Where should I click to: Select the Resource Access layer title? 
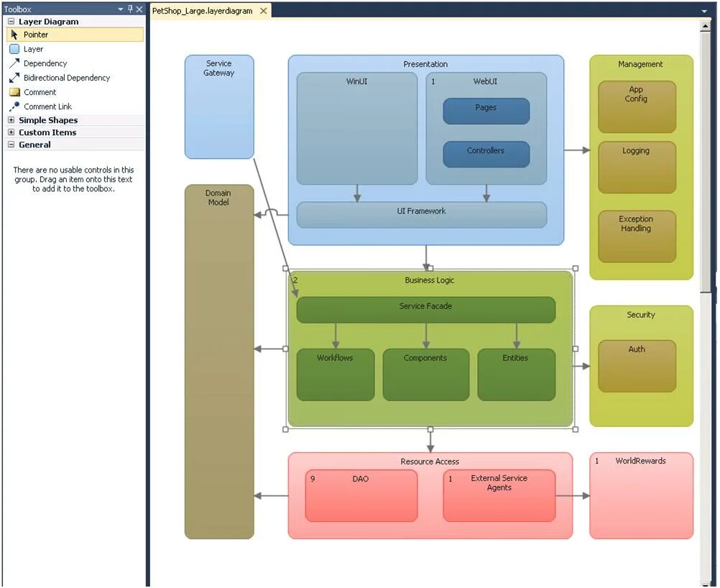[x=429, y=461]
